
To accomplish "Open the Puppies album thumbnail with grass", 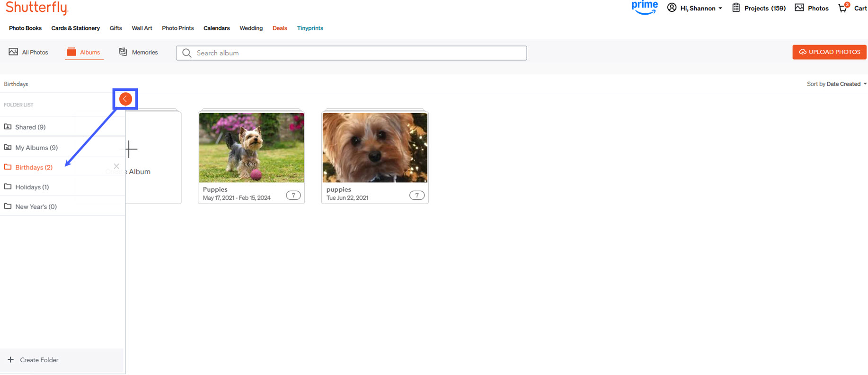I will 251,147.
